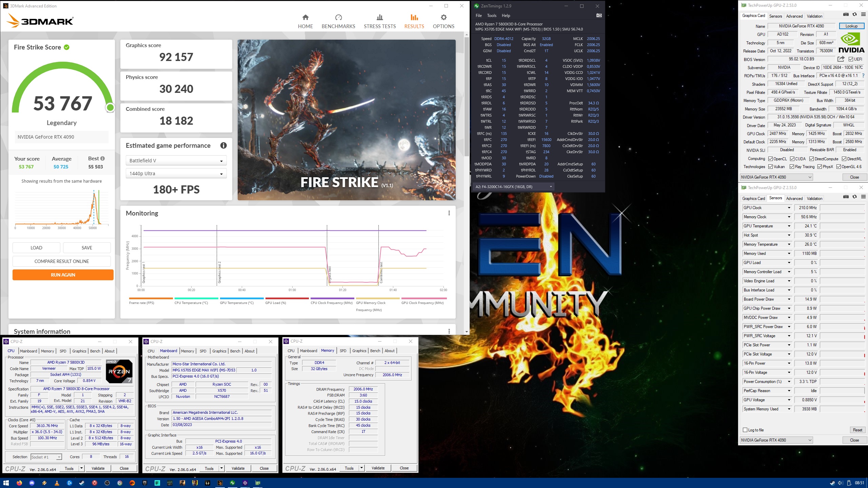Click info icon beside Estimated game performance

coord(223,145)
